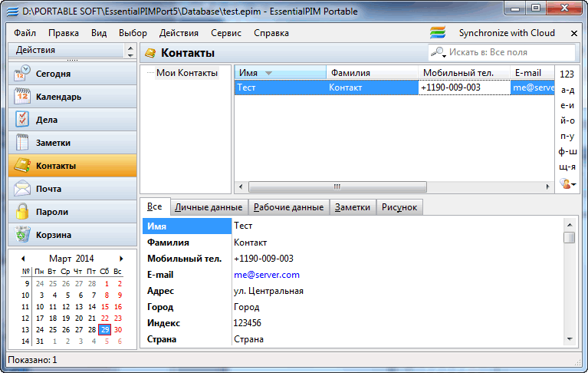The height and width of the screenshot is (373, 588).
Task: Expand the Действия dropdown panel
Action: click(129, 51)
